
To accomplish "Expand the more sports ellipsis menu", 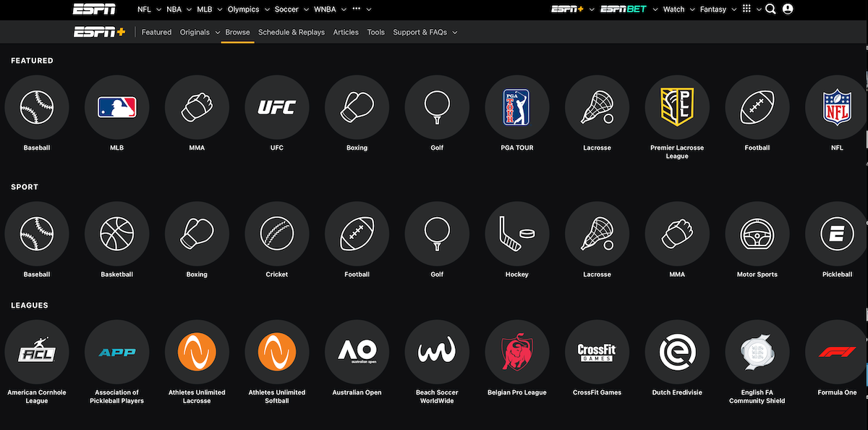I will [356, 9].
